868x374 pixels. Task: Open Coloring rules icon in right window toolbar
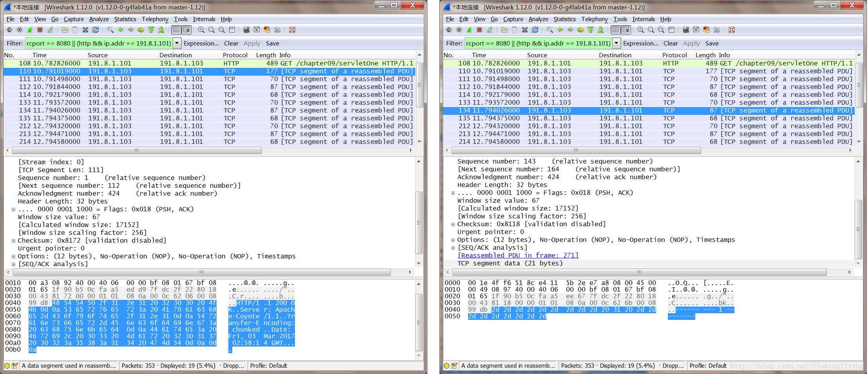tap(706, 30)
